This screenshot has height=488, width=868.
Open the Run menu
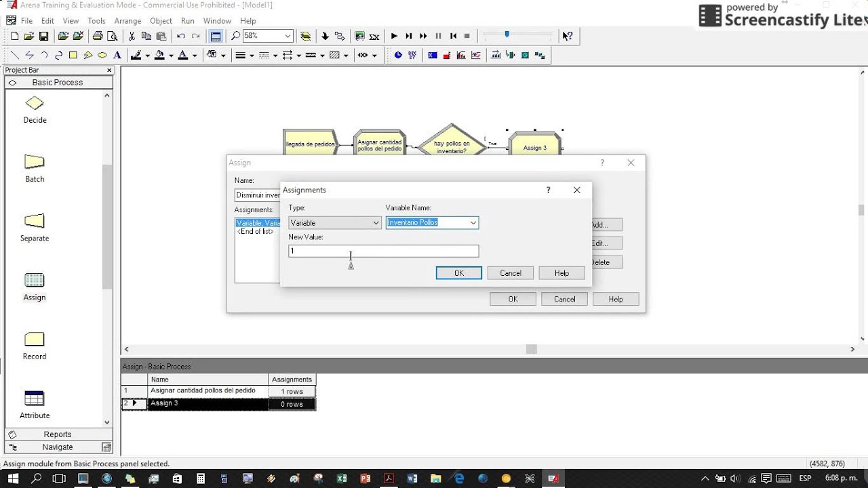[187, 21]
